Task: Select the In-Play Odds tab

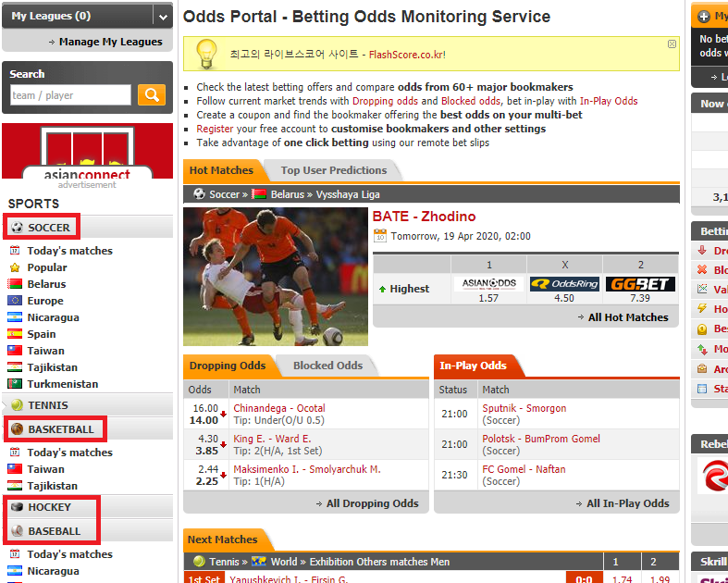Action: tap(472, 366)
